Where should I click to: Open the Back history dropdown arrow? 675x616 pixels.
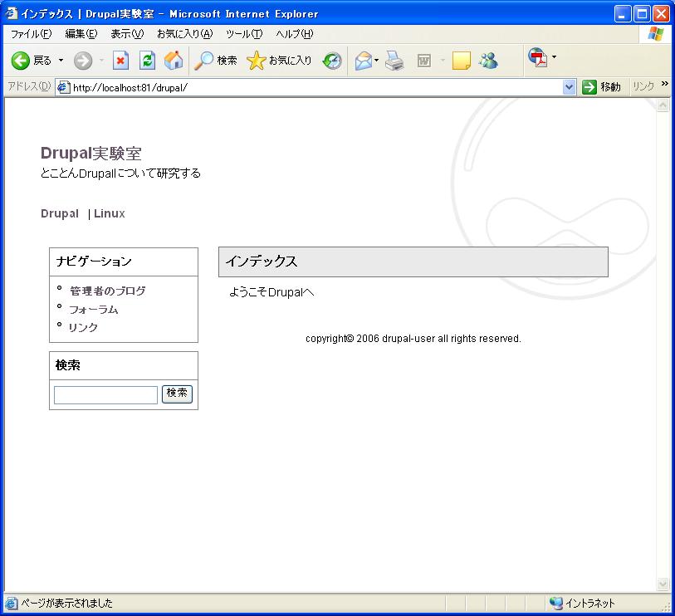tap(61, 61)
